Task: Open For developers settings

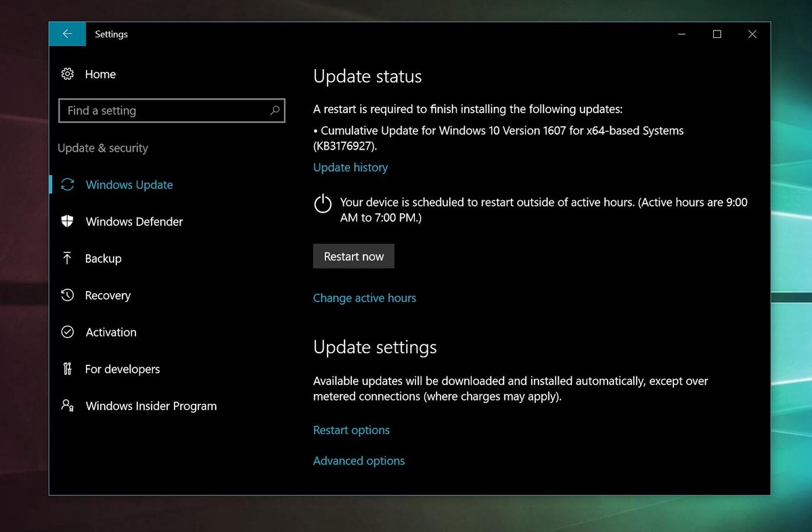Action: point(122,369)
